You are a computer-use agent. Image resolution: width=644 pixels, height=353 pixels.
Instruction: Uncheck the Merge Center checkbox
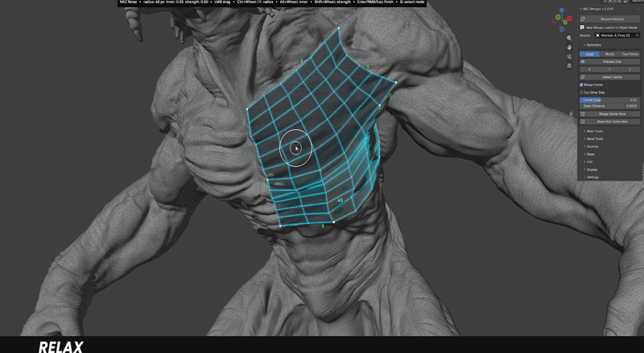pos(581,85)
